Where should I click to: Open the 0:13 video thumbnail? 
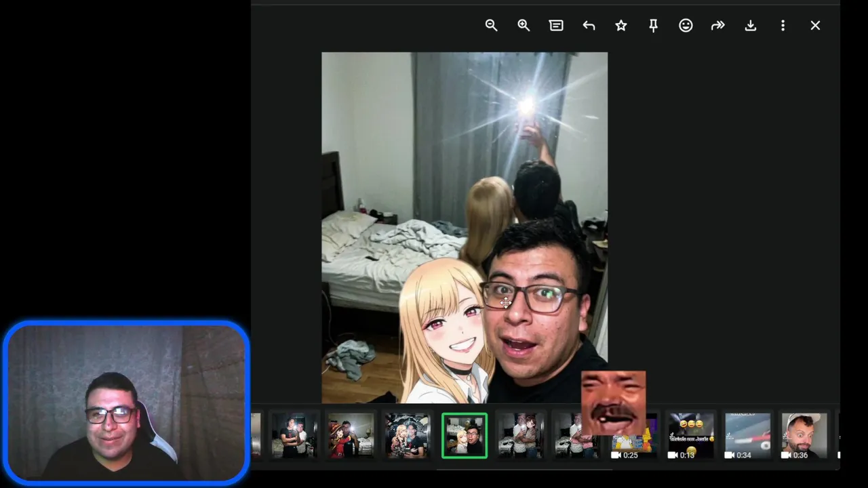[691, 436]
